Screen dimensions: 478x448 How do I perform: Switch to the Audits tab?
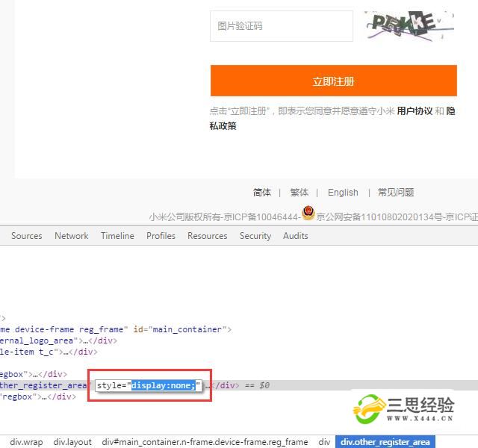(295, 235)
